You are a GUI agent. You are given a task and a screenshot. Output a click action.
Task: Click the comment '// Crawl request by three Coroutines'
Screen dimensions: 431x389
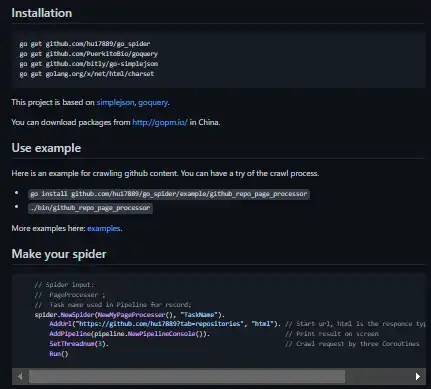click(352, 344)
